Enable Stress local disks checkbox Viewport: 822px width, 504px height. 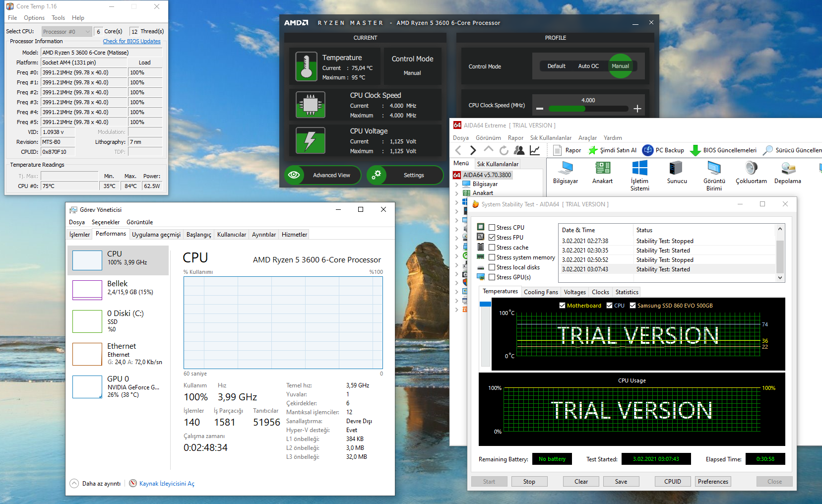pyautogui.click(x=492, y=267)
